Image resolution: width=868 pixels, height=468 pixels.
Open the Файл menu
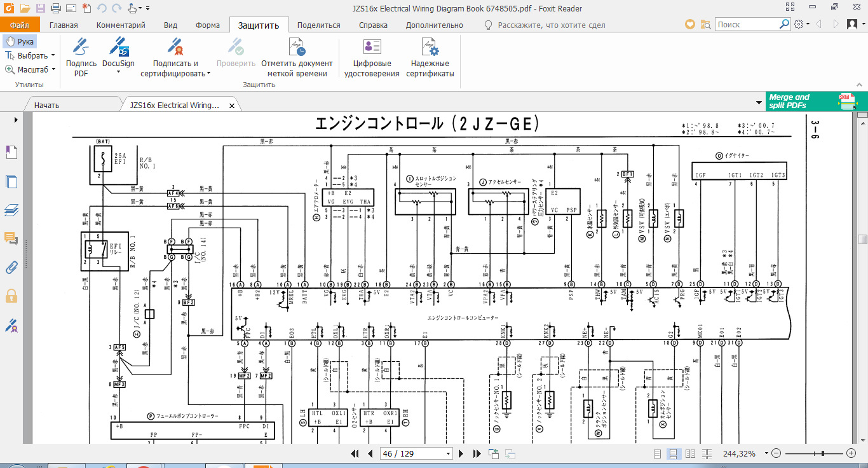pyautogui.click(x=20, y=25)
